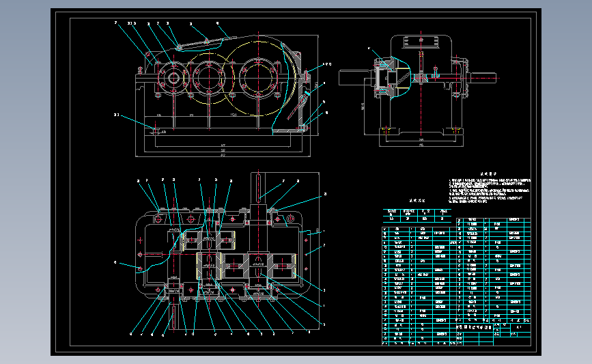This screenshot has height=364, width=592.
Task: Click the technical requirements text block
Action: point(490,188)
